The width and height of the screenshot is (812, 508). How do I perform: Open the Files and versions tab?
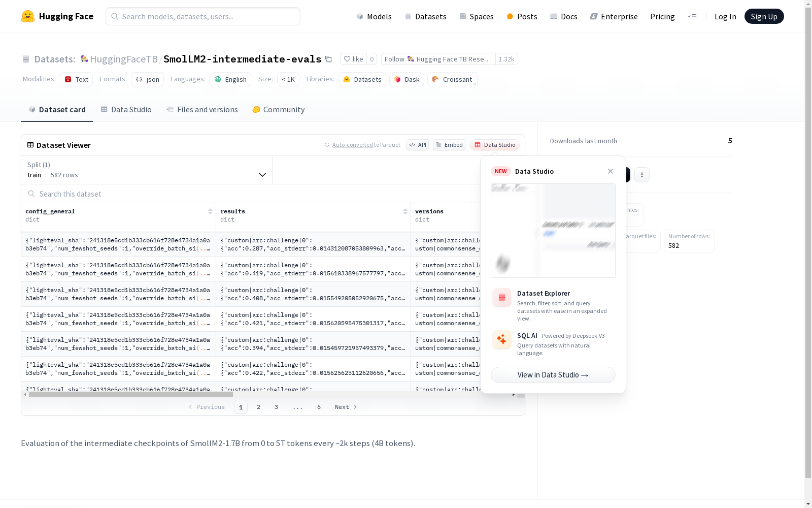tap(202, 110)
